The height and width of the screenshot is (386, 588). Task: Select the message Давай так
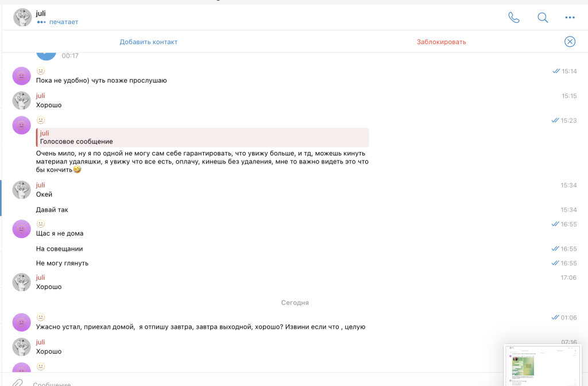tap(52, 210)
